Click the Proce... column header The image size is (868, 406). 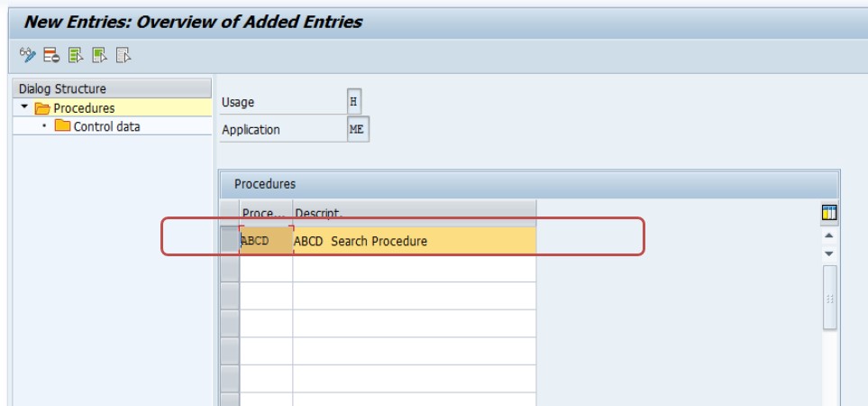point(266,213)
